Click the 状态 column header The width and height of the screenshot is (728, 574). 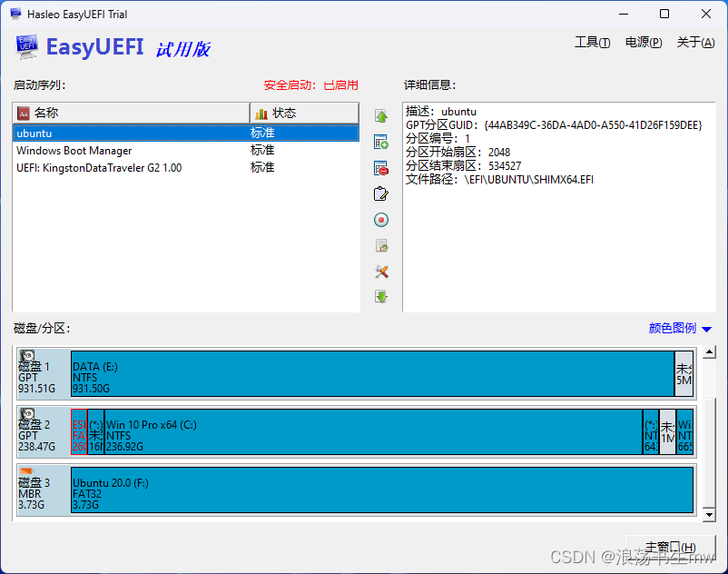pyautogui.click(x=305, y=113)
